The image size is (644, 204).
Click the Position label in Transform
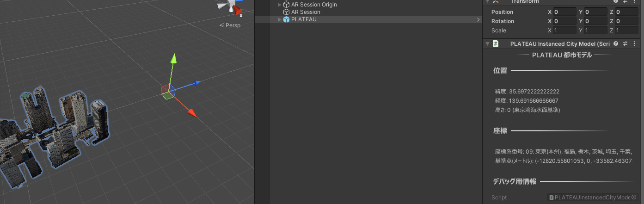tap(502, 12)
